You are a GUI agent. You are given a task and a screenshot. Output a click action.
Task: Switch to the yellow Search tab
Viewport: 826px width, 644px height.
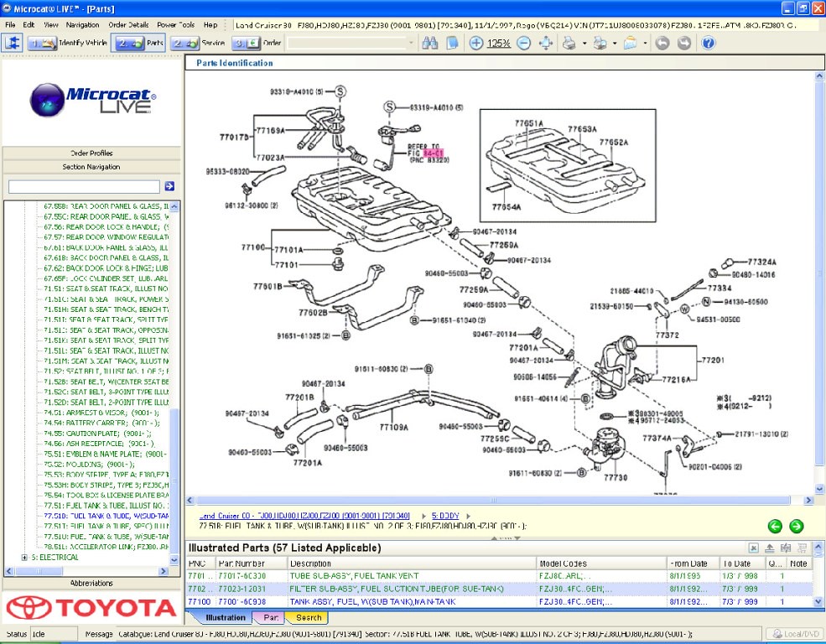click(309, 618)
